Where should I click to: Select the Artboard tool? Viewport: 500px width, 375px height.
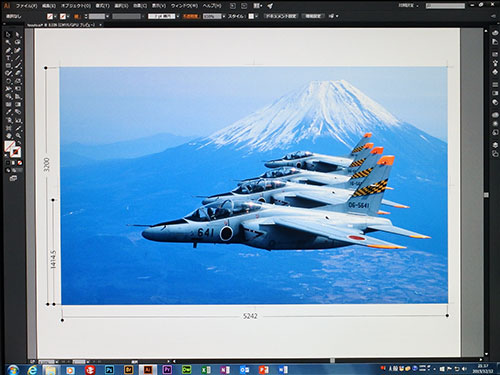[x=8, y=128]
